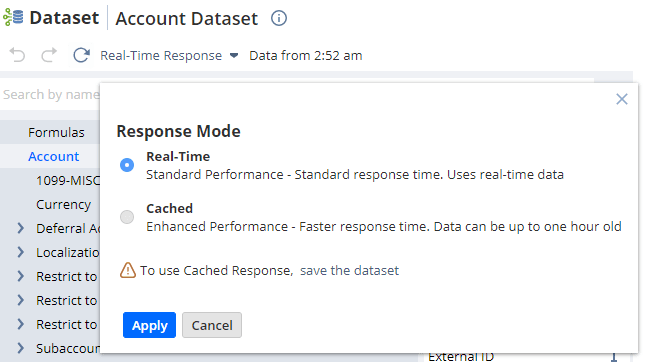Refresh data with the reload icon
The height and width of the screenshot is (362, 648).
(81, 55)
